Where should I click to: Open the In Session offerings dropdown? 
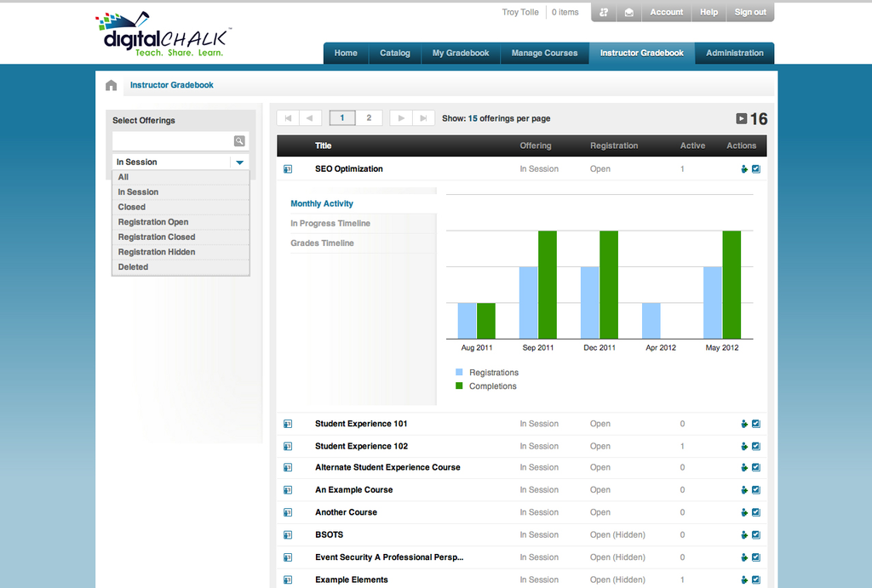coord(239,162)
